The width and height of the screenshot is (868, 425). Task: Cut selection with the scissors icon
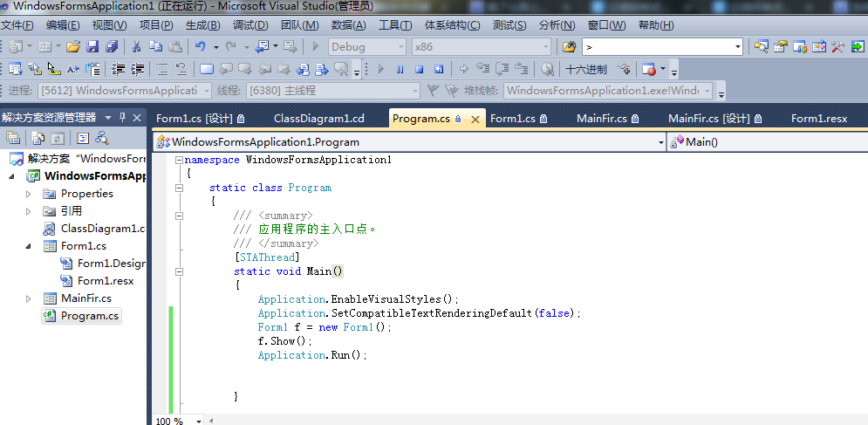[x=136, y=46]
